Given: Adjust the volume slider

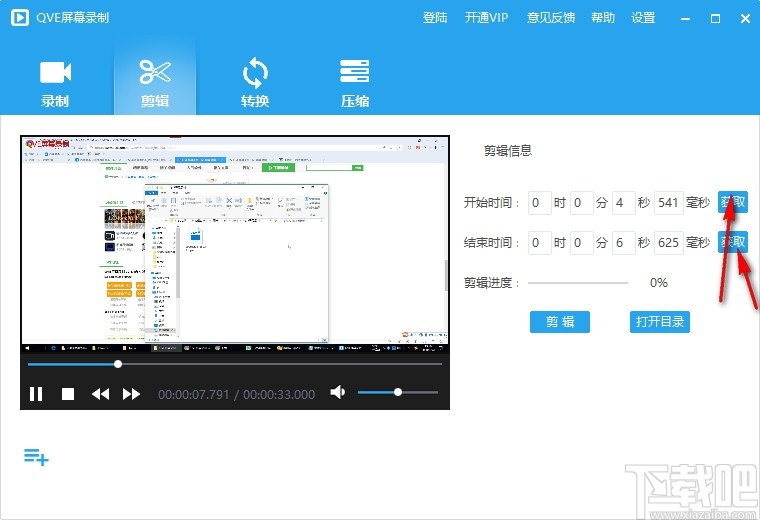Looking at the screenshot, I should [398, 392].
